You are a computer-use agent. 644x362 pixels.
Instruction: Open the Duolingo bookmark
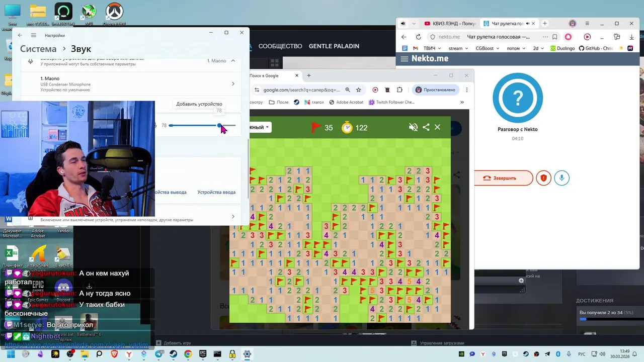pos(562,48)
